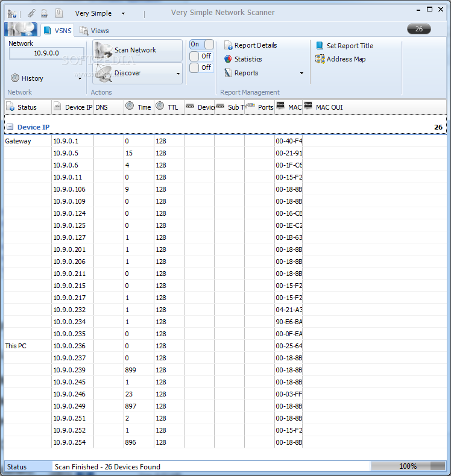This screenshot has height=476, width=451.
Task: Open the large application orb button
Action: [21, 30]
